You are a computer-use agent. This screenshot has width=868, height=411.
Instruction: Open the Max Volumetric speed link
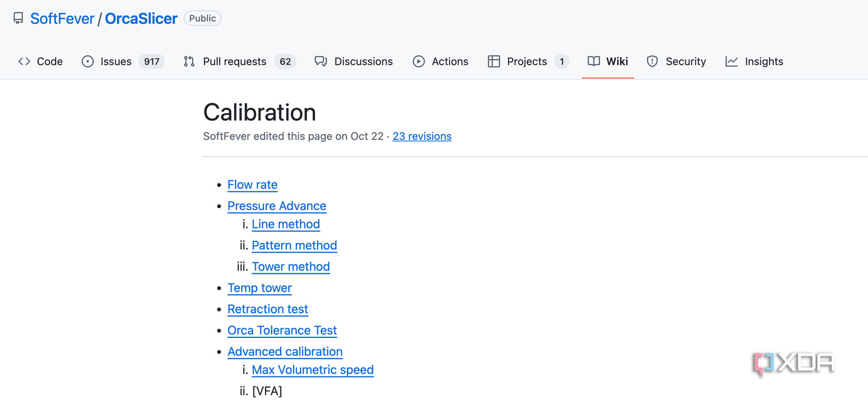pos(312,370)
